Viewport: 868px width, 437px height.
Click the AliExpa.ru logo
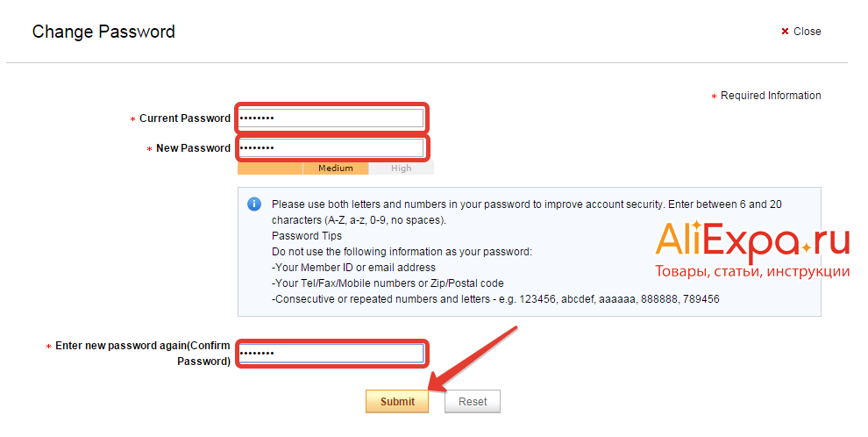point(752,240)
